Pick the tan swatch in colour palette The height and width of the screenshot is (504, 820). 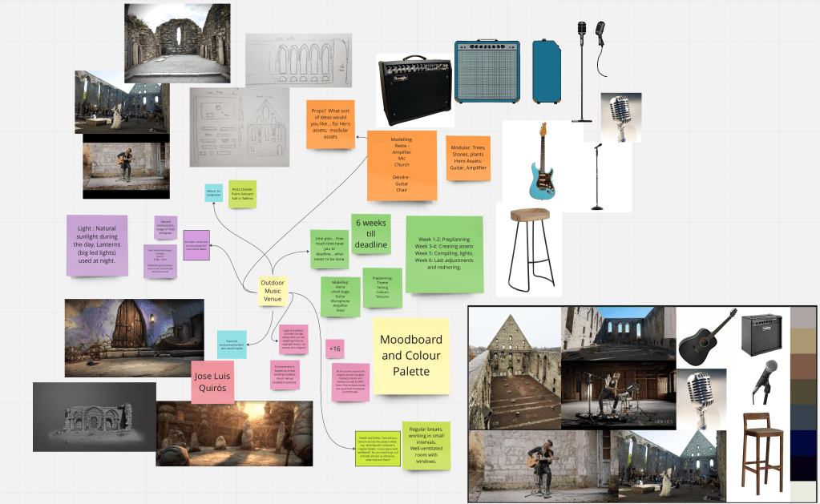(804, 342)
